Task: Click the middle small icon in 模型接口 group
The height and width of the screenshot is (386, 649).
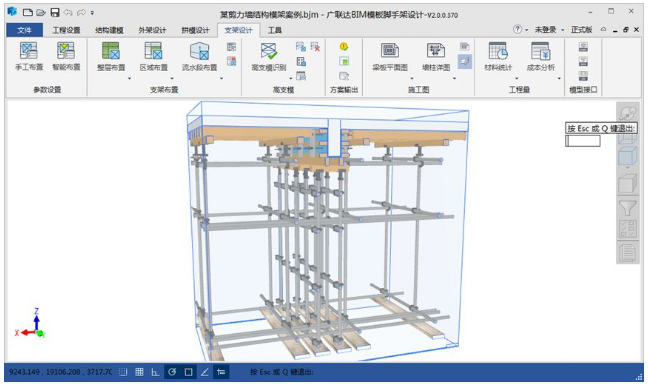Action: click(583, 61)
